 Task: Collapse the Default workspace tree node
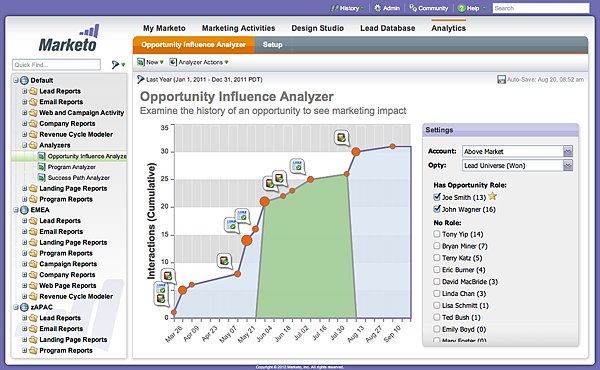click(16, 80)
